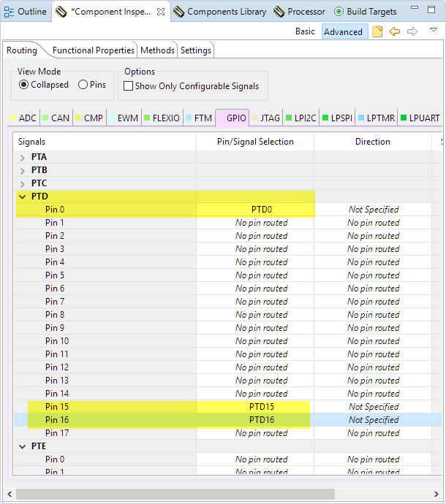Enable Show Only Configurable Signals
This screenshot has height=504, width=446.
[x=129, y=86]
